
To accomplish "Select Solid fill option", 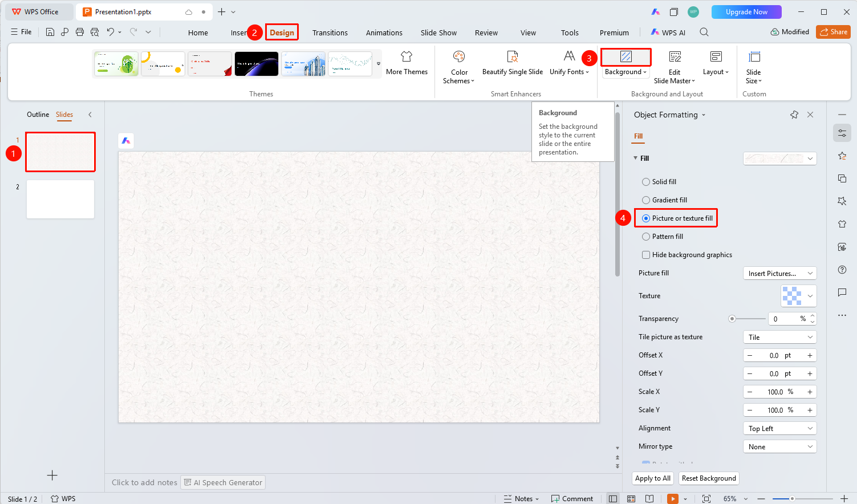I will tap(659, 182).
